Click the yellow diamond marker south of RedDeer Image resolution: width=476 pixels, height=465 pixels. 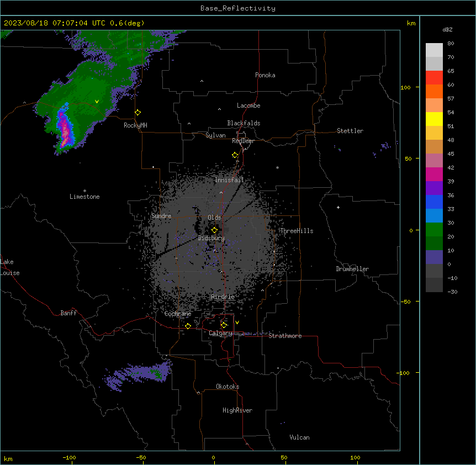(x=235, y=155)
